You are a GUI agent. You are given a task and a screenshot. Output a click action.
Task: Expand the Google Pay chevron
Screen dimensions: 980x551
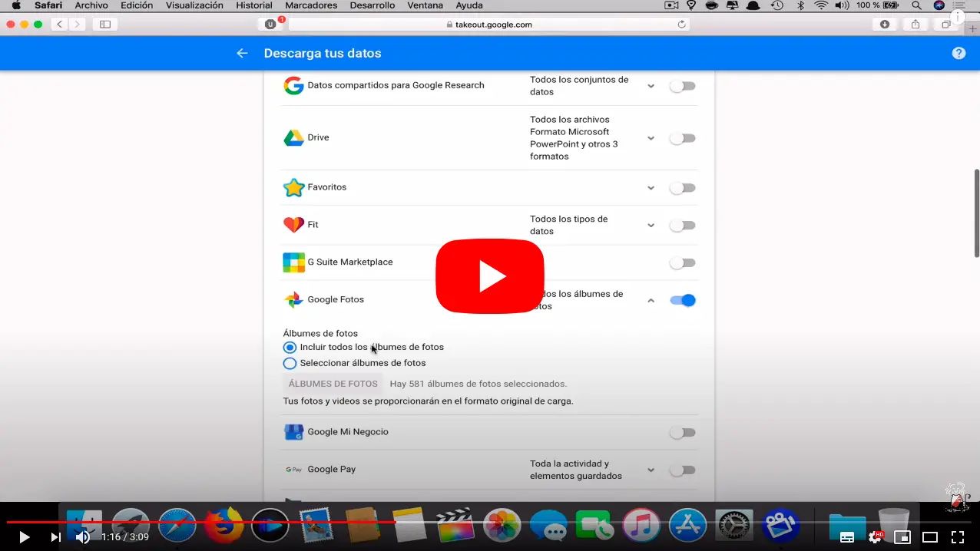[x=651, y=470]
